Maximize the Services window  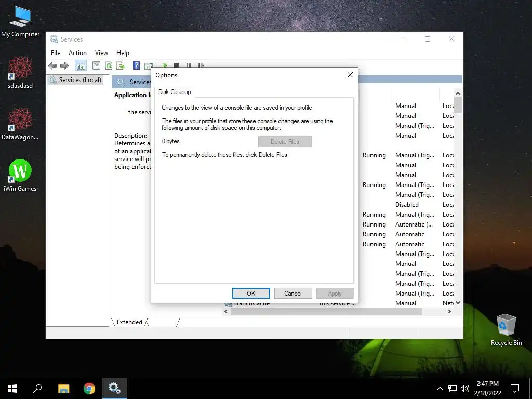428,39
